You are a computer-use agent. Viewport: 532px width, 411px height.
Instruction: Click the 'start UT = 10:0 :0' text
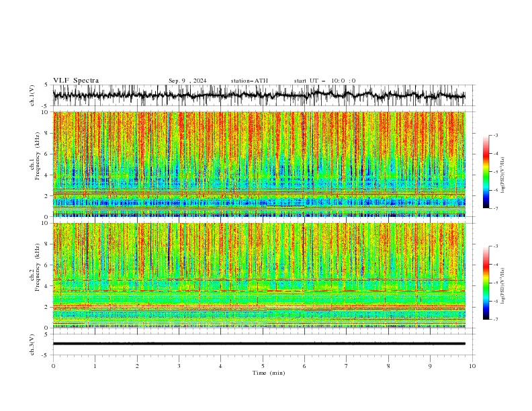[x=324, y=81]
